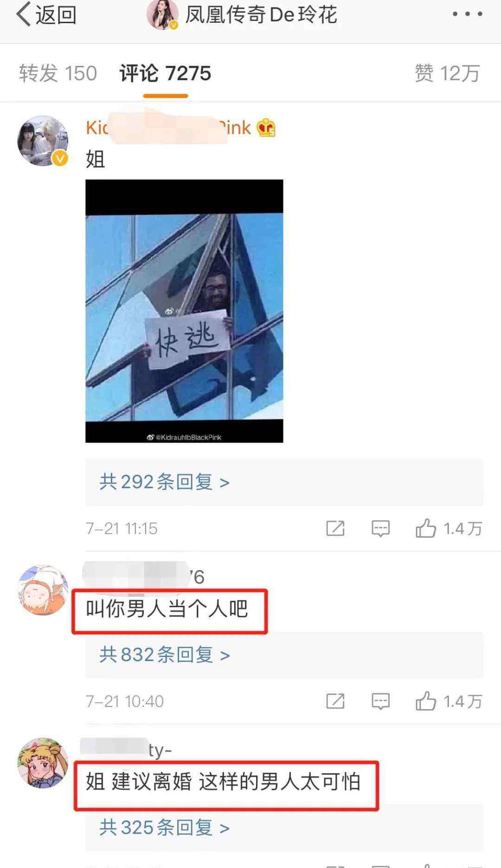Expand 共832条回复 replies
This screenshot has height=868, width=501.
[165, 655]
